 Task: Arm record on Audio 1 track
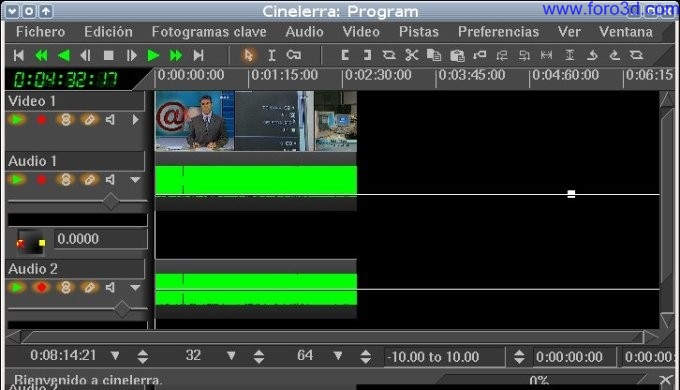42,180
